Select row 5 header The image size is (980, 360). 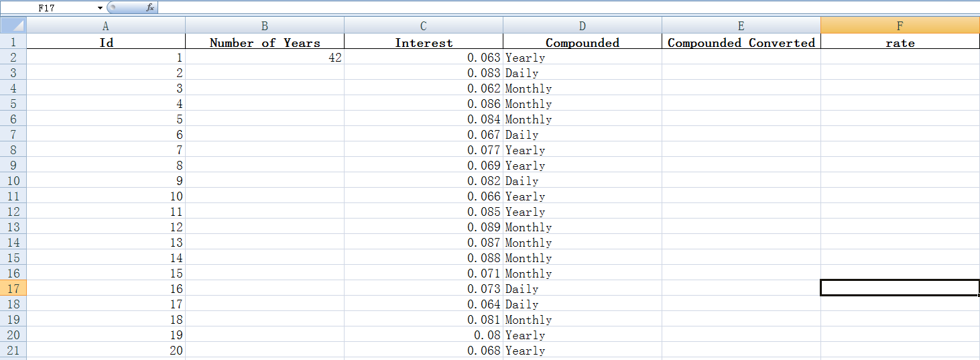pos(13,103)
